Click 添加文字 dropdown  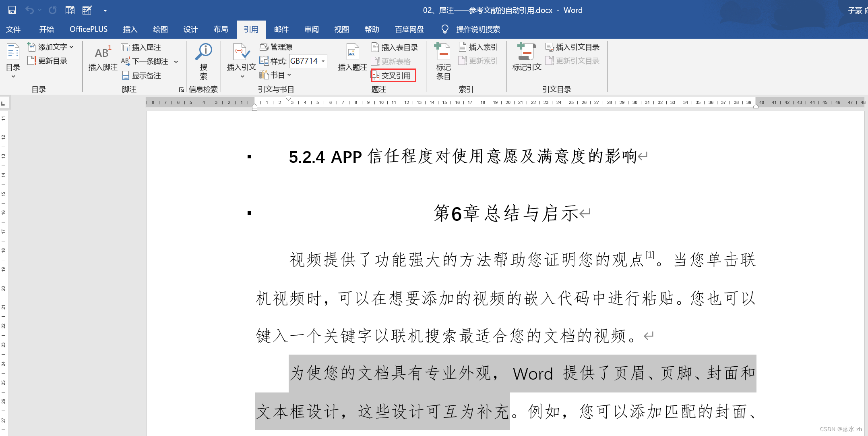pos(50,47)
